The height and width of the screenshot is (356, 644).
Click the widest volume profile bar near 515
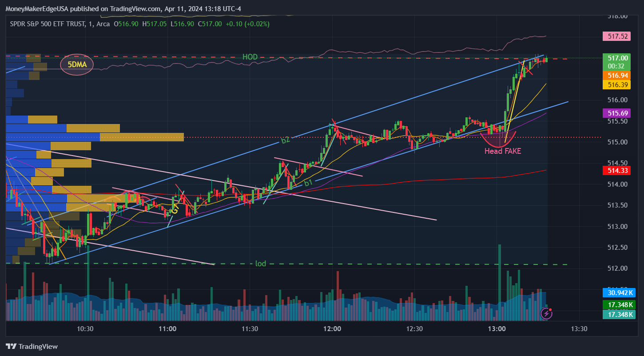95,137
